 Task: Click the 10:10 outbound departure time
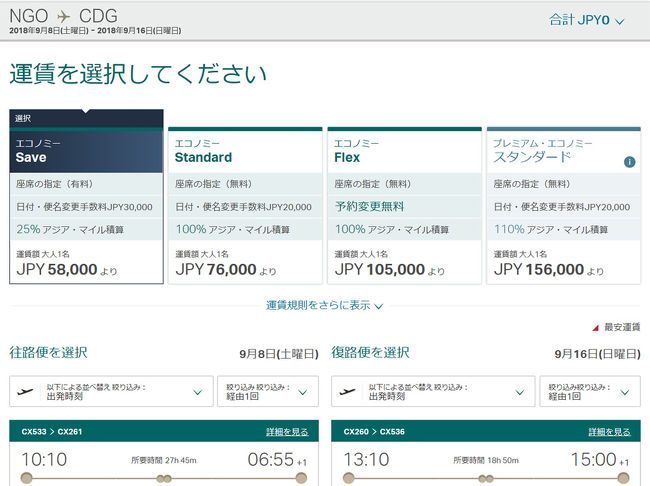(x=44, y=459)
